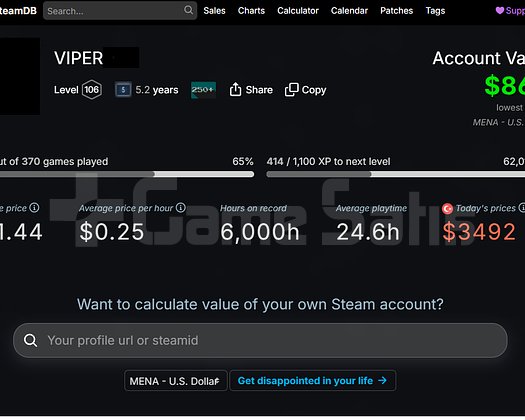Click the XP to next level progress bar
The height and width of the screenshot is (420, 525).
pyautogui.click(x=395, y=174)
